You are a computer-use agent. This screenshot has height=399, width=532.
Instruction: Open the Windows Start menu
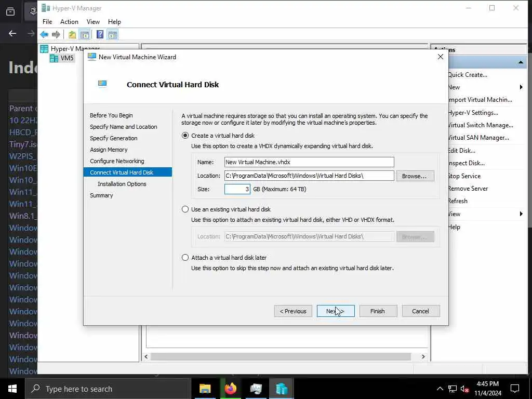click(x=12, y=389)
